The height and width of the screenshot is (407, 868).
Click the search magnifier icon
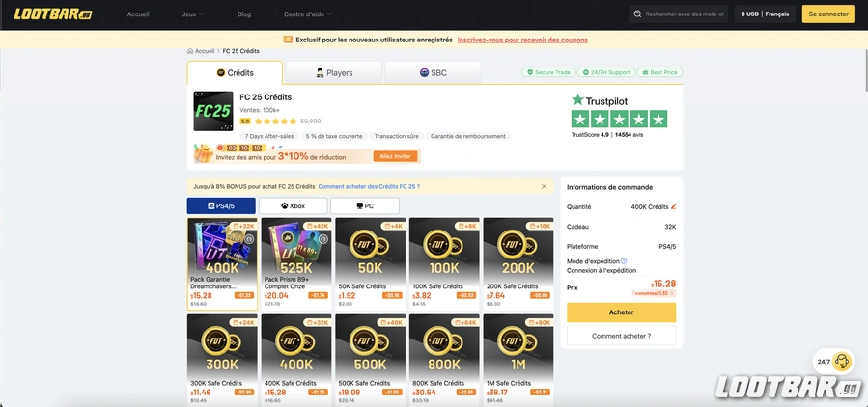point(638,14)
